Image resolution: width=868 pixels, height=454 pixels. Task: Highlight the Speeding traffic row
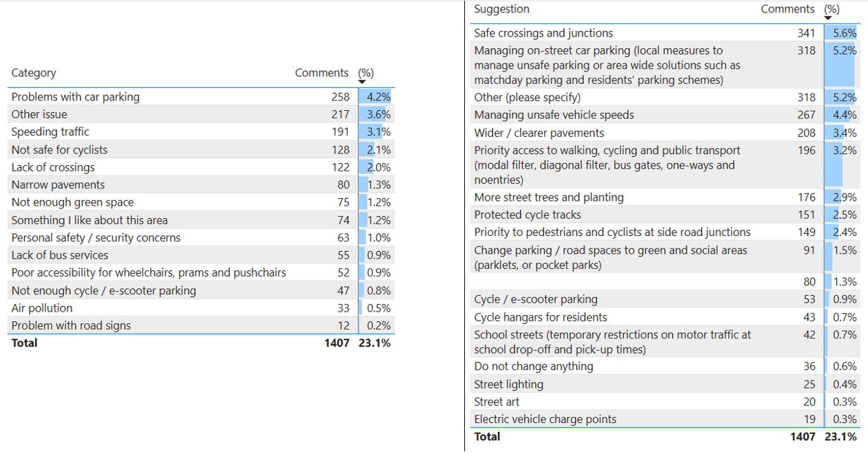point(50,132)
